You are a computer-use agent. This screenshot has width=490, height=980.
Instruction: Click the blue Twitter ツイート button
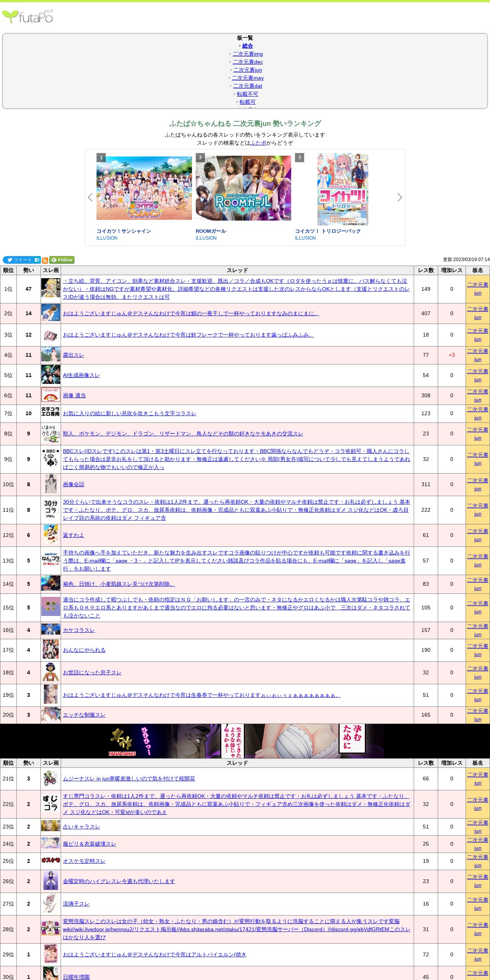click(x=18, y=260)
